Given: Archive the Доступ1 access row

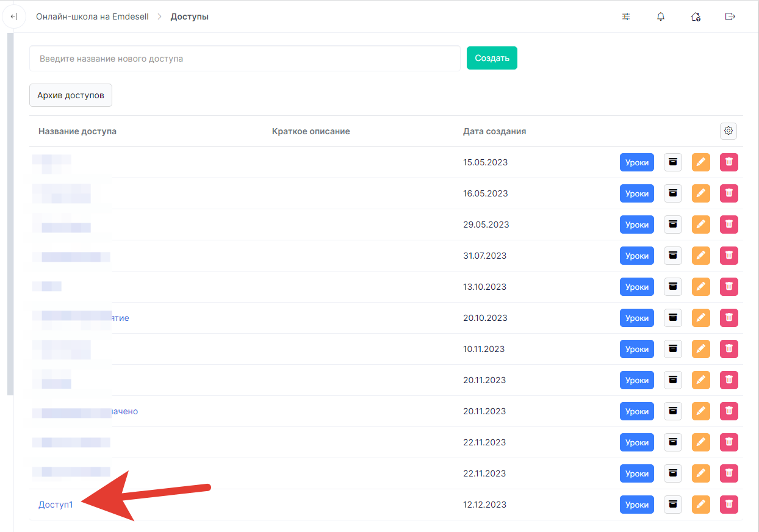Looking at the screenshot, I should coord(673,505).
